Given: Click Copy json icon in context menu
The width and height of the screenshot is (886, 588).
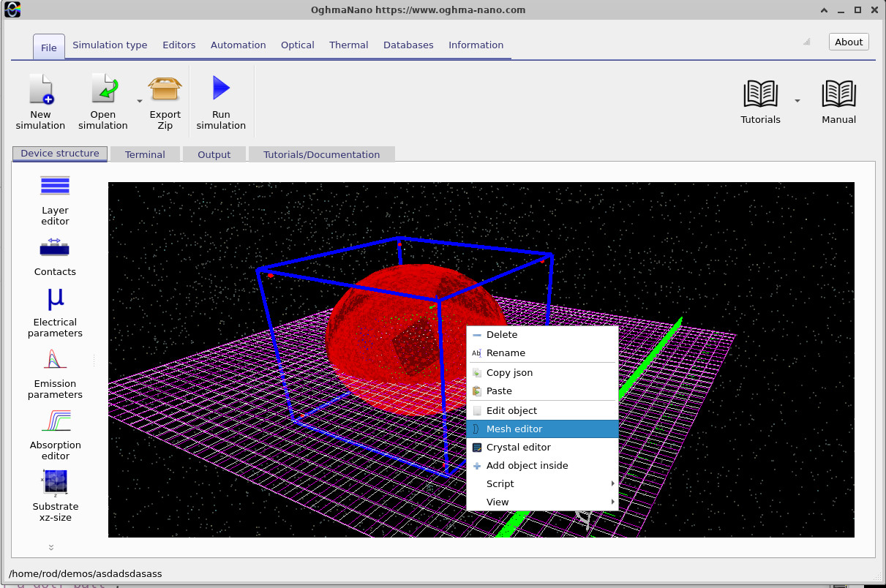Looking at the screenshot, I should (x=477, y=373).
